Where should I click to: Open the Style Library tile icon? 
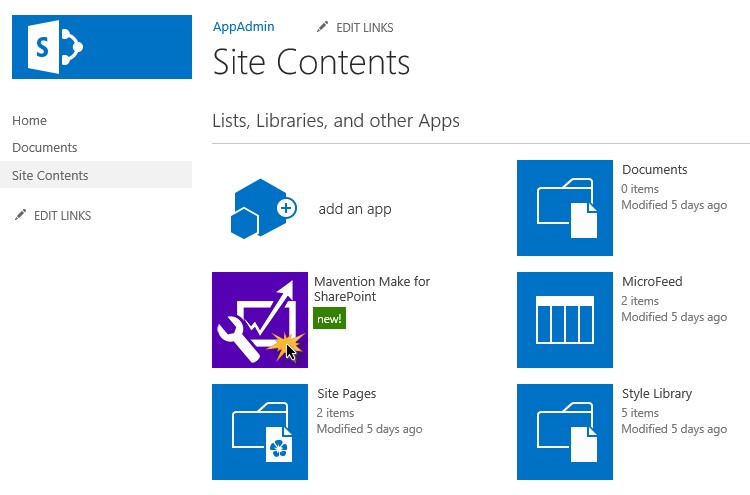(565, 432)
